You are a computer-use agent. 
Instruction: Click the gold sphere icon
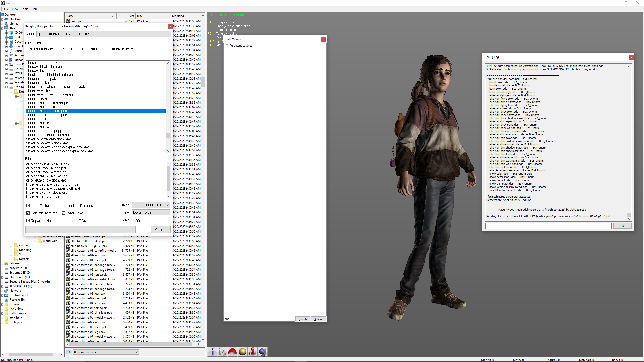pyautogui.click(x=243, y=352)
